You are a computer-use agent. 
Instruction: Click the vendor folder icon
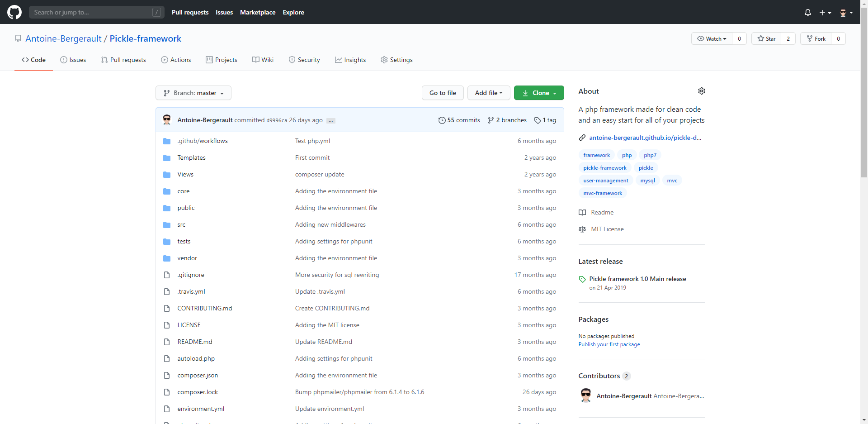pos(167,258)
